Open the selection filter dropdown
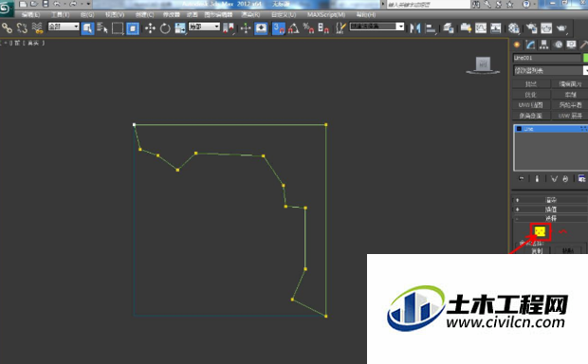The height and width of the screenshot is (364, 588). coord(64,27)
